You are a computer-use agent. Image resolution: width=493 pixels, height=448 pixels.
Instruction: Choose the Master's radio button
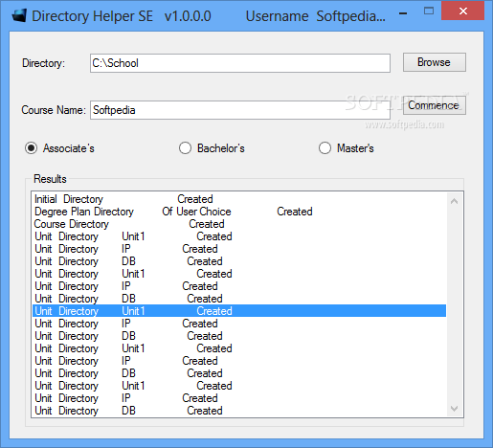coord(325,148)
